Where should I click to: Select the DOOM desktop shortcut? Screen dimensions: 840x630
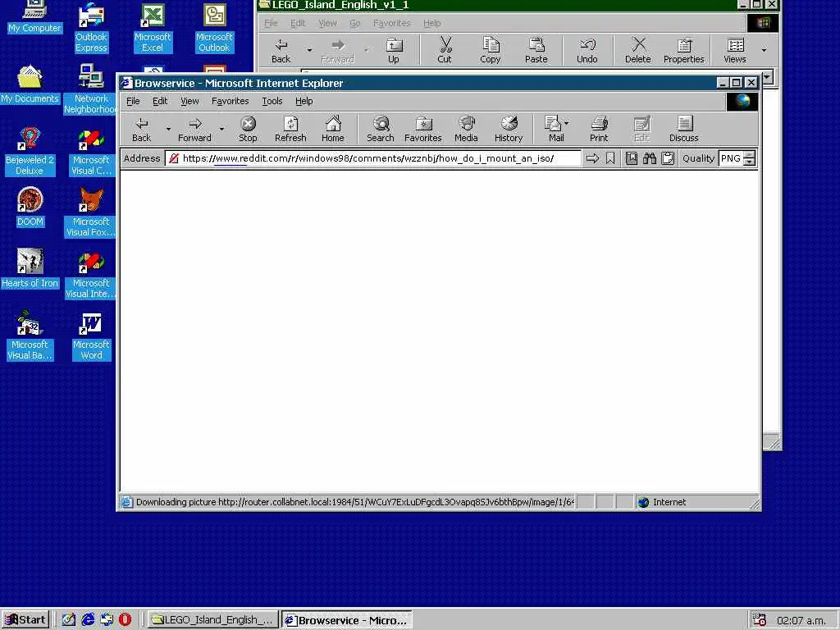[x=30, y=207]
